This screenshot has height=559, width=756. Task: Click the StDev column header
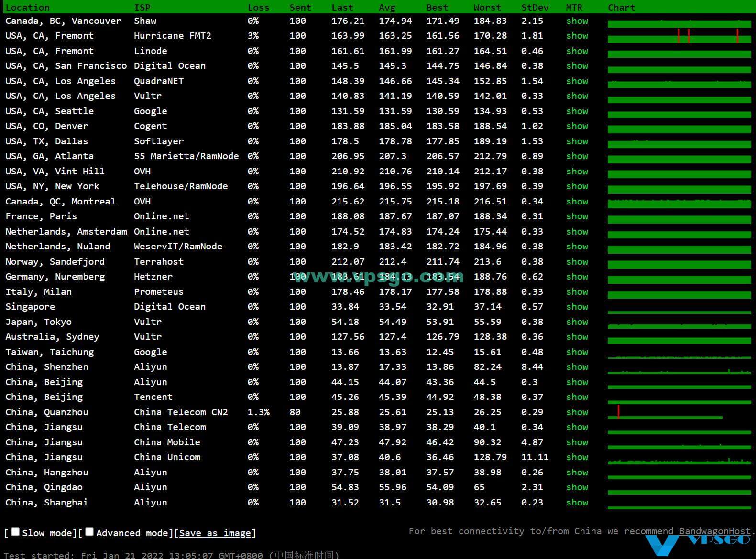[x=535, y=8]
